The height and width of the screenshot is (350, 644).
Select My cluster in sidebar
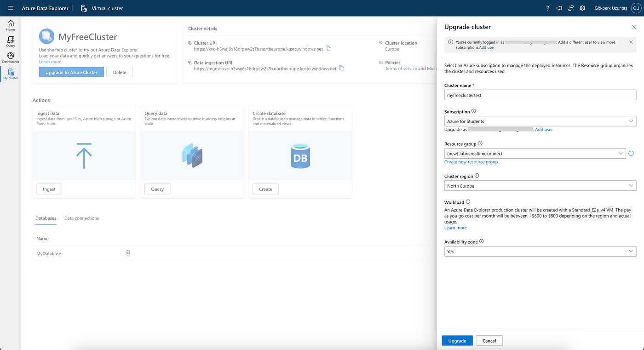(x=11, y=75)
